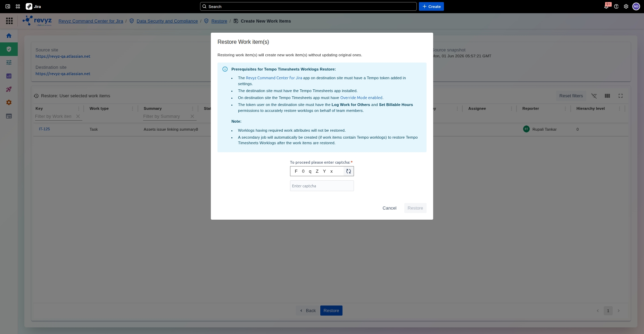
Task: Open the Override Mode enabled link
Action: tap(361, 98)
